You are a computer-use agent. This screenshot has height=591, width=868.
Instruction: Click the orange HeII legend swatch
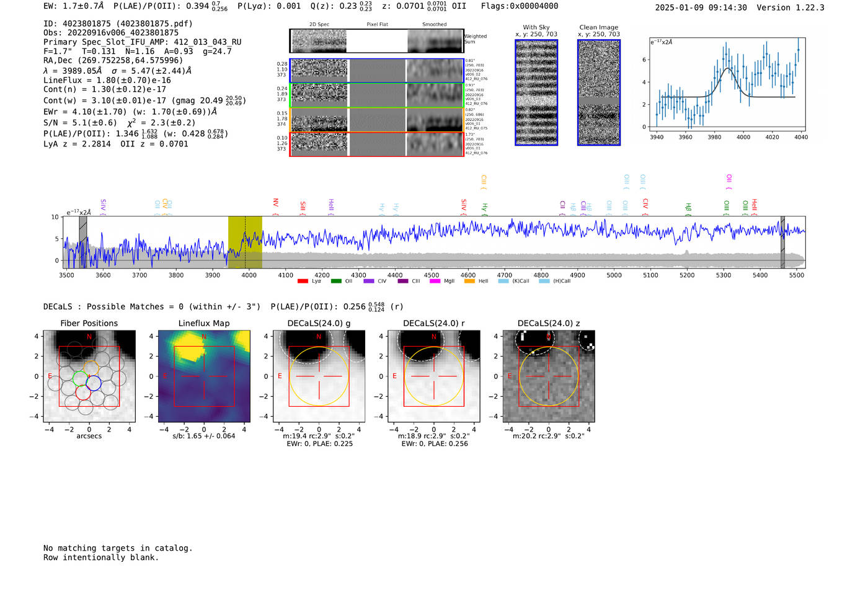pyautogui.click(x=469, y=281)
